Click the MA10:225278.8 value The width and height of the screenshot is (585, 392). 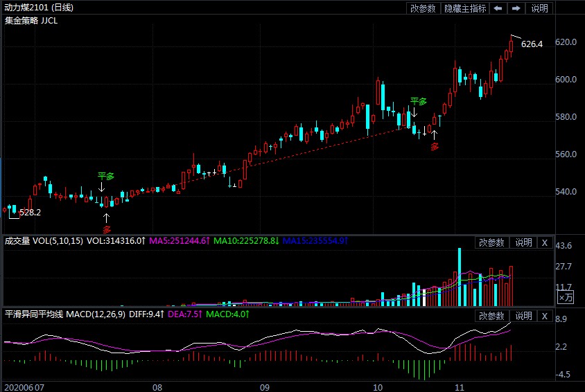tap(246, 241)
